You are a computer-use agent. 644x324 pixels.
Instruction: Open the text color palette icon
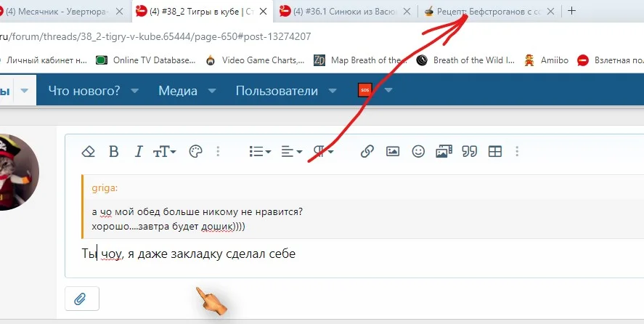(x=195, y=152)
